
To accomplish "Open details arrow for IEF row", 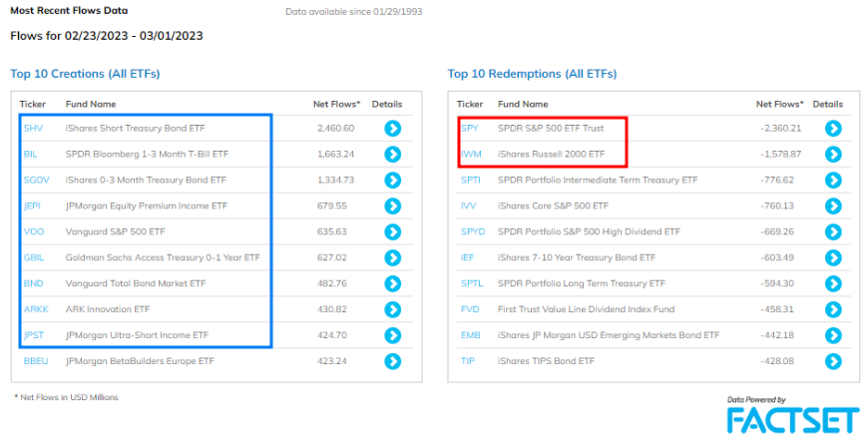I will pos(833,257).
